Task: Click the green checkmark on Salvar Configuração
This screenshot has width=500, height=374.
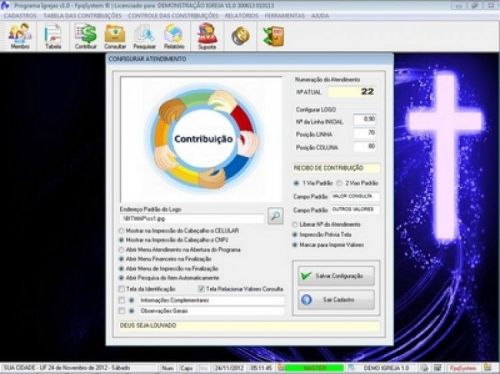Action: point(306,276)
